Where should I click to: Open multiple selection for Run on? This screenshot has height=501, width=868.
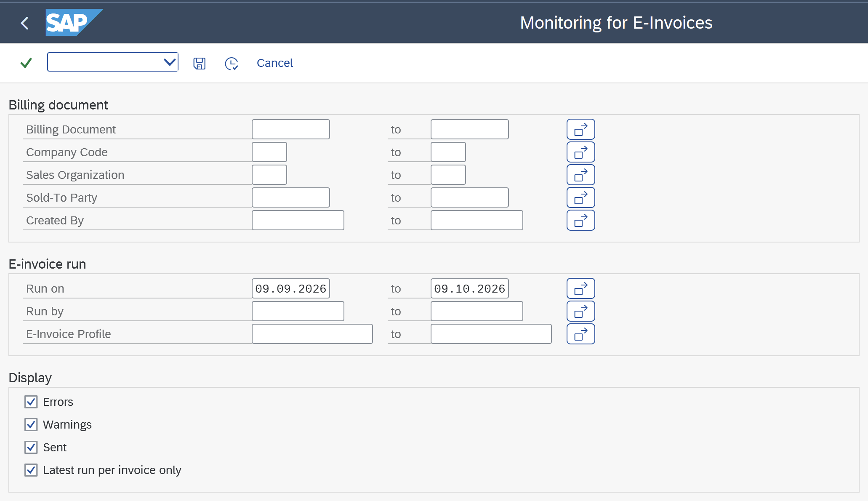point(580,288)
